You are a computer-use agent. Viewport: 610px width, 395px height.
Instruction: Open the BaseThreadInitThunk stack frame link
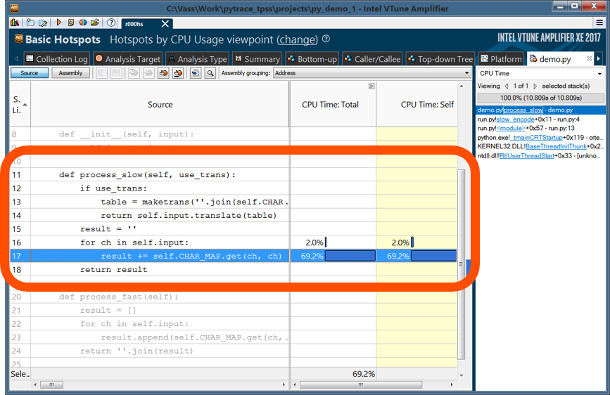click(x=556, y=146)
